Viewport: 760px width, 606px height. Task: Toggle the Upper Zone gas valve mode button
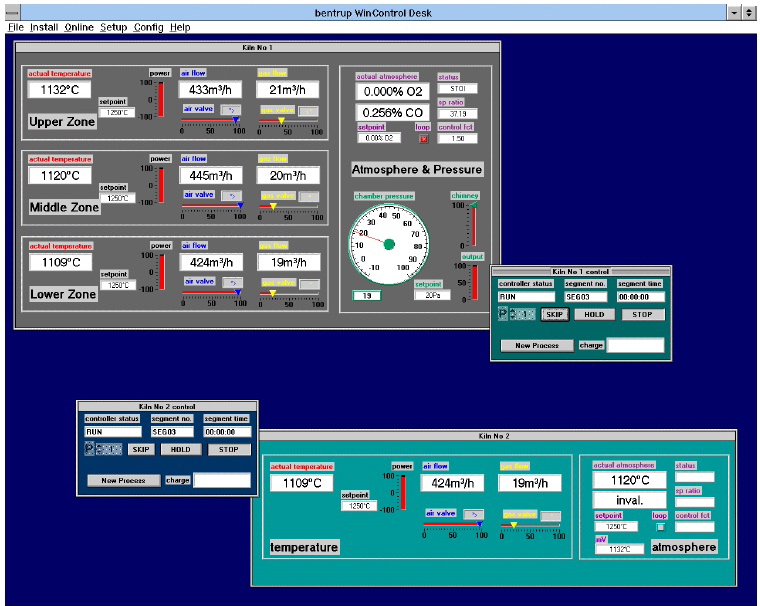tap(308, 112)
